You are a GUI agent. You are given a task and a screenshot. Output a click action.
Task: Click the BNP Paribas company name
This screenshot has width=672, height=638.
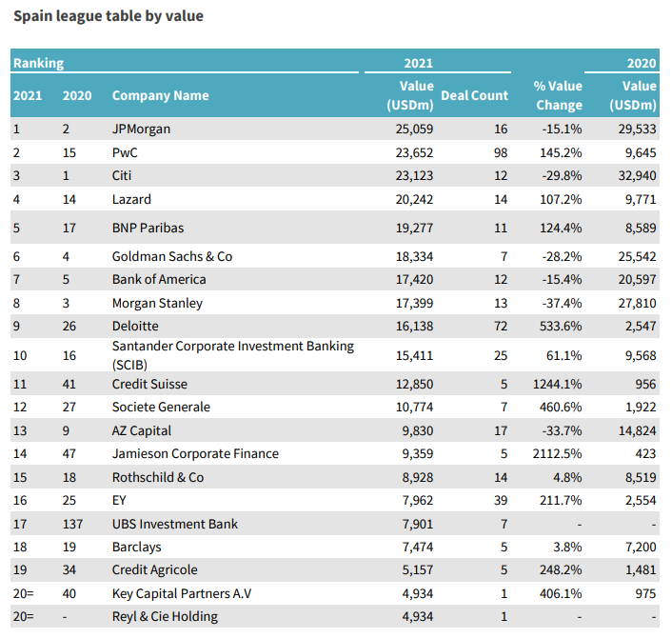148,228
